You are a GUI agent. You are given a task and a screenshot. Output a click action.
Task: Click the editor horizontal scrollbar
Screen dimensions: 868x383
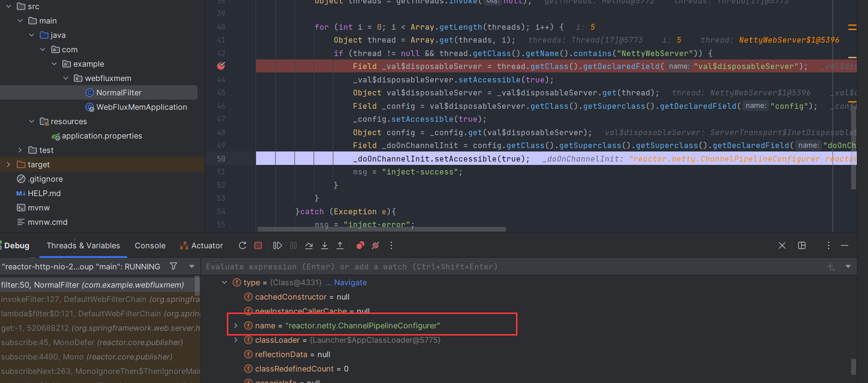pos(382,229)
